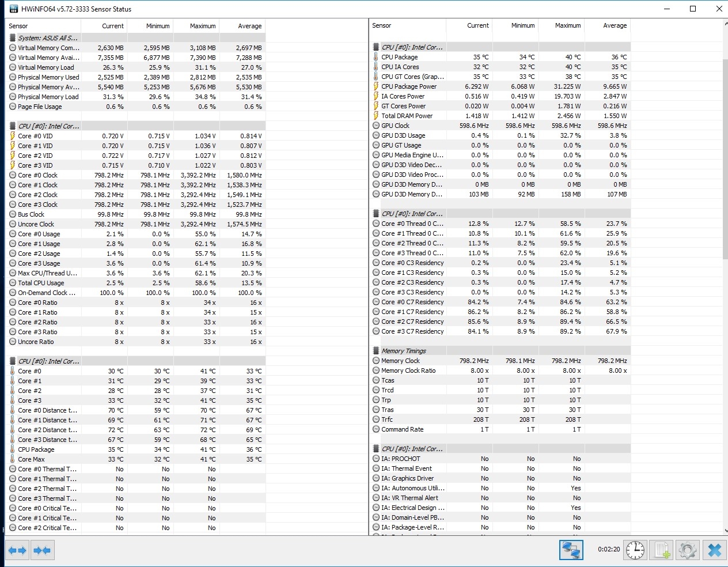Image resolution: width=728 pixels, height=567 pixels.
Task: Click the lightning icon beside GT Cores Power
Action: pos(376,106)
